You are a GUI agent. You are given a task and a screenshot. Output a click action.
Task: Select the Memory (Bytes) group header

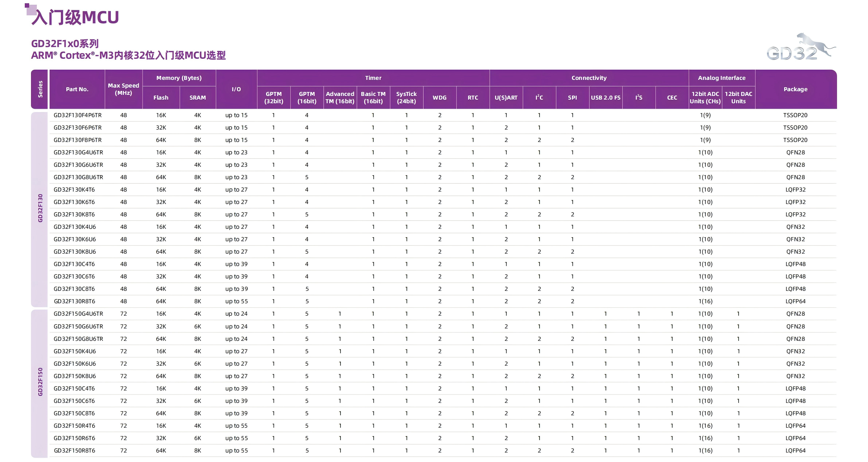tap(179, 78)
